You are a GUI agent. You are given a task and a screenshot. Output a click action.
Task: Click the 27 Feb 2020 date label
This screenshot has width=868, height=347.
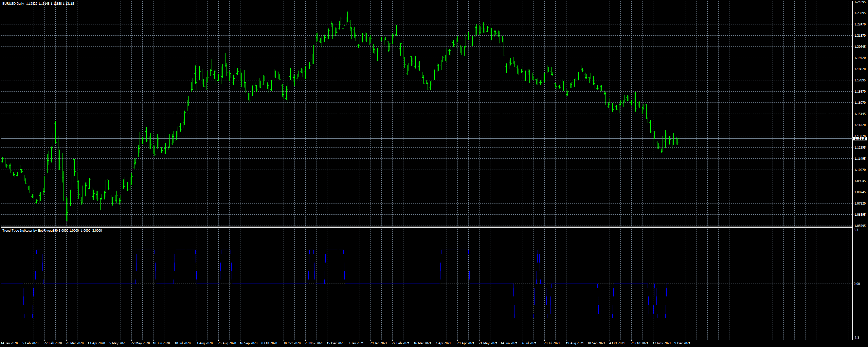pos(53,343)
